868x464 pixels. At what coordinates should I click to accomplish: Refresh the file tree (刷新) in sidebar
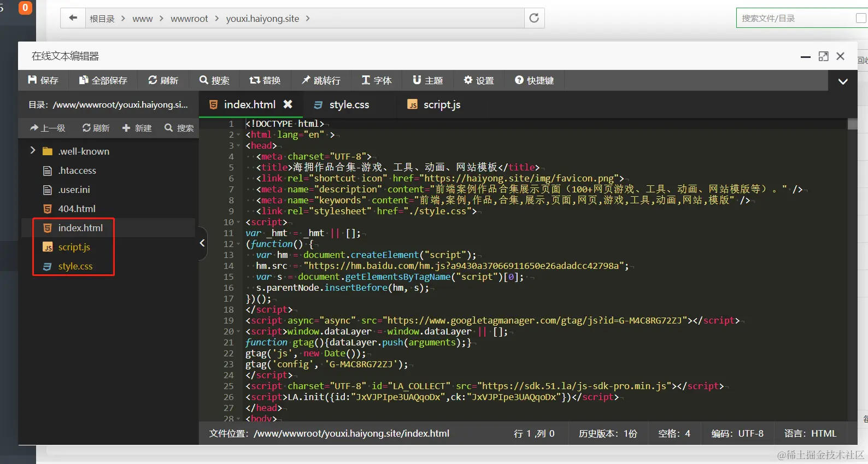[x=96, y=128]
